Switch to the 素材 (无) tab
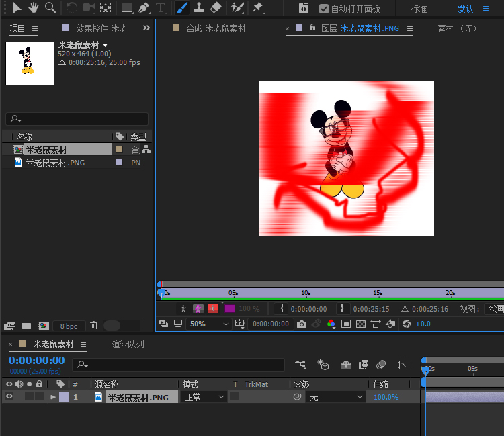504x436 pixels. click(456, 28)
